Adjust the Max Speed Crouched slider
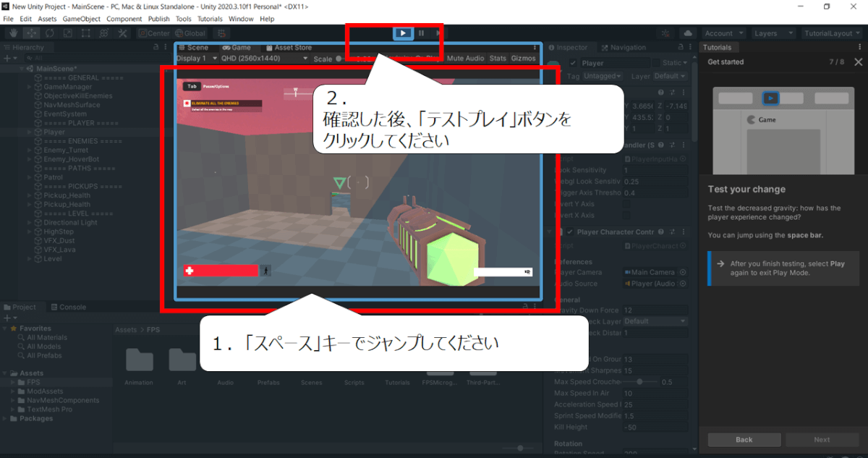Image resolution: width=868 pixels, height=458 pixels. 638,381
